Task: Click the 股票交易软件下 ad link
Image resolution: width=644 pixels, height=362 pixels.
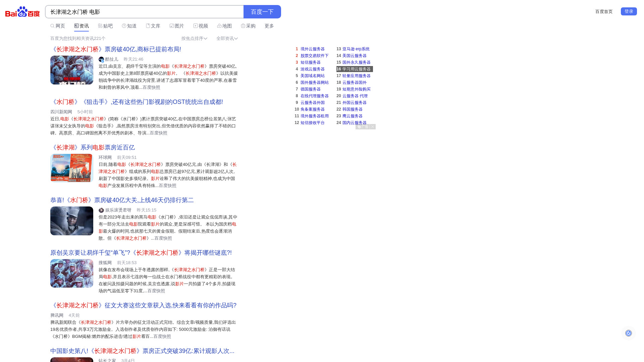Action: [x=315, y=56]
